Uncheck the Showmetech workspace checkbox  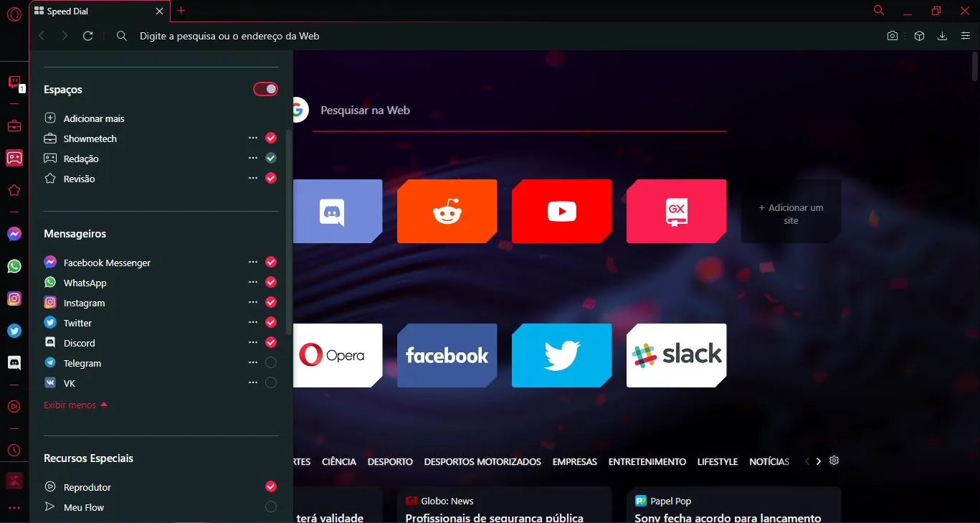271,138
